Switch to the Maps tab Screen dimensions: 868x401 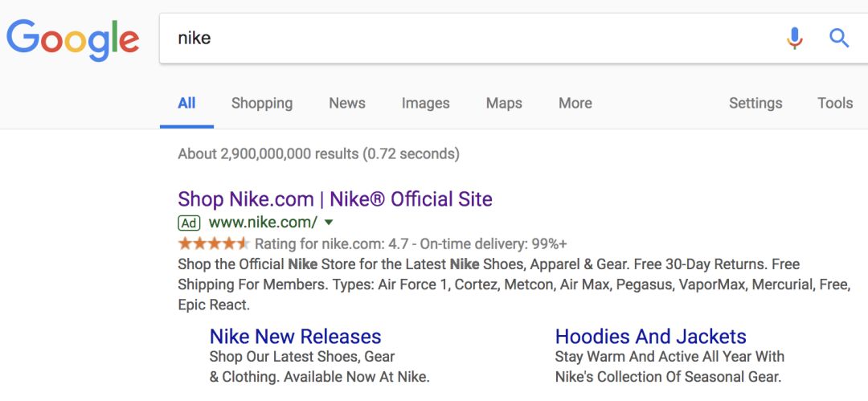[504, 103]
